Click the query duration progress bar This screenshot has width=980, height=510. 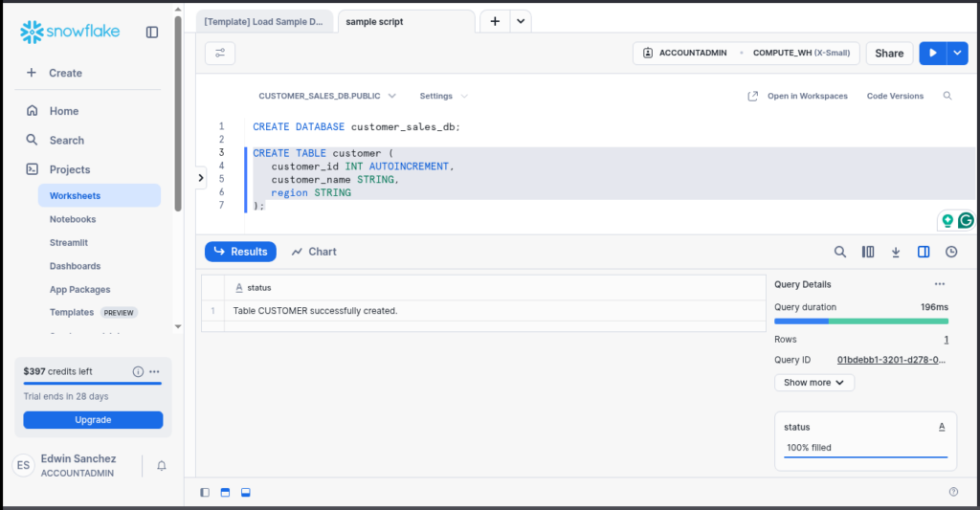(861, 322)
